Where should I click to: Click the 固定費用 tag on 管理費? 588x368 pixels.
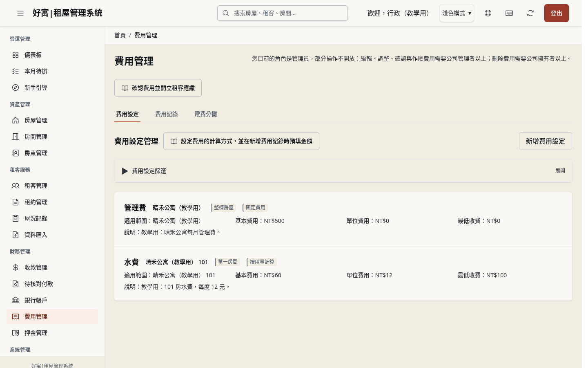[x=255, y=208]
